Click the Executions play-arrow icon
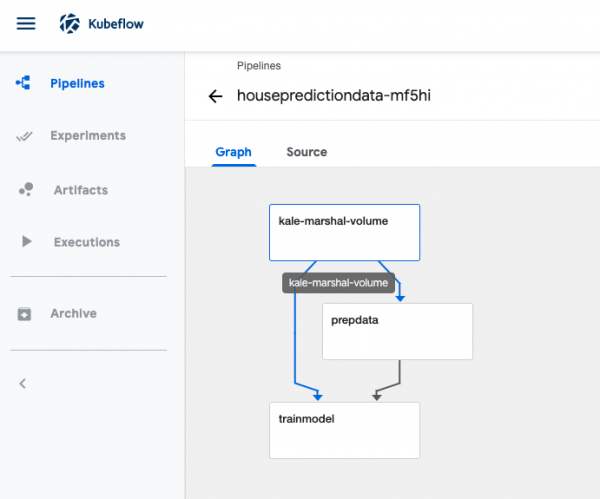Viewport: 600px width, 499px height. click(x=27, y=242)
